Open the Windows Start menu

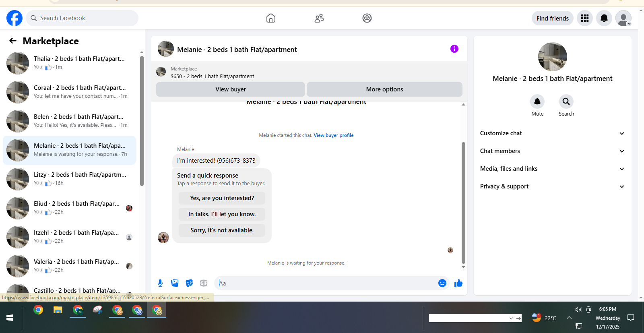click(10, 318)
